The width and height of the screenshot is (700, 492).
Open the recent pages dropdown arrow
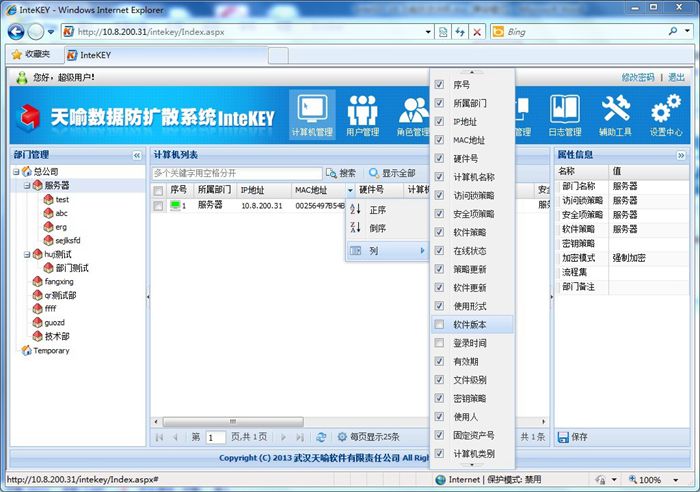click(51, 32)
